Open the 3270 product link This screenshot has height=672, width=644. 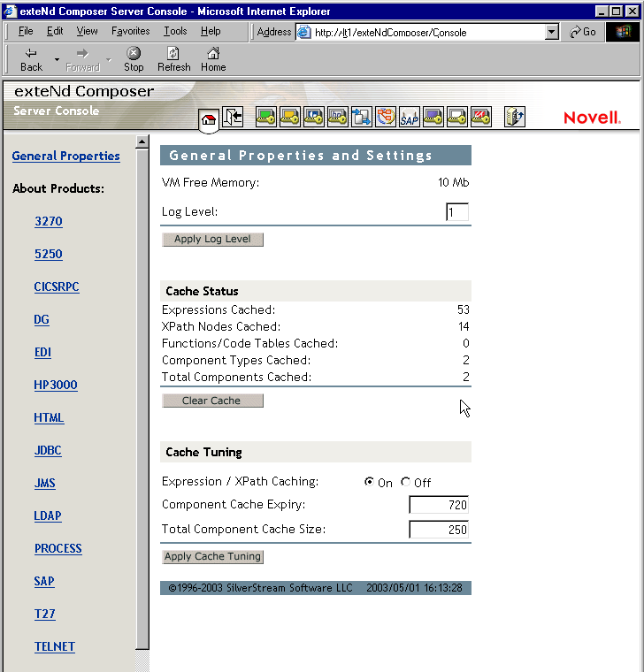coord(49,221)
